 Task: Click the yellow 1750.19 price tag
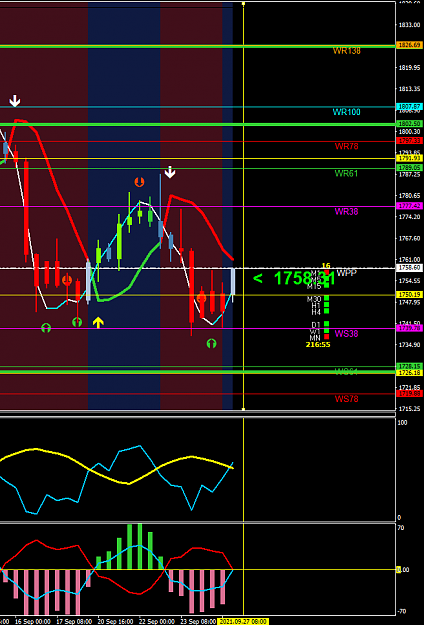(x=408, y=295)
